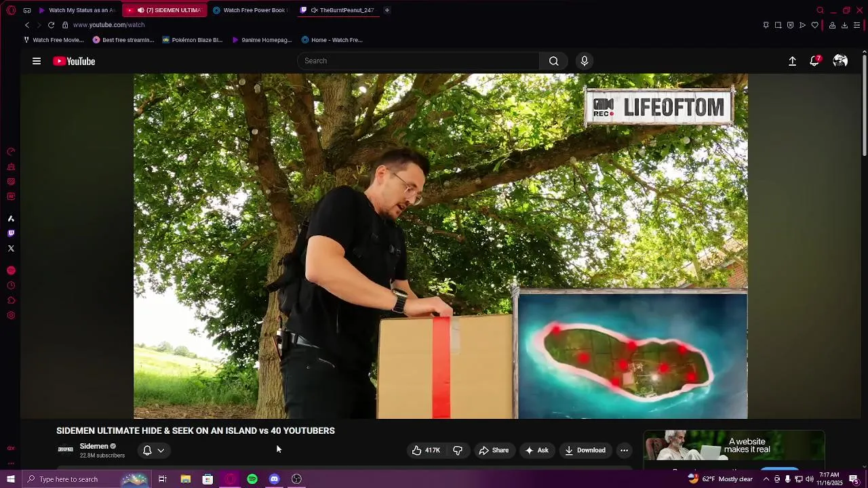Like the video with 417K likes
The height and width of the screenshot is (488, 868).
426,450
